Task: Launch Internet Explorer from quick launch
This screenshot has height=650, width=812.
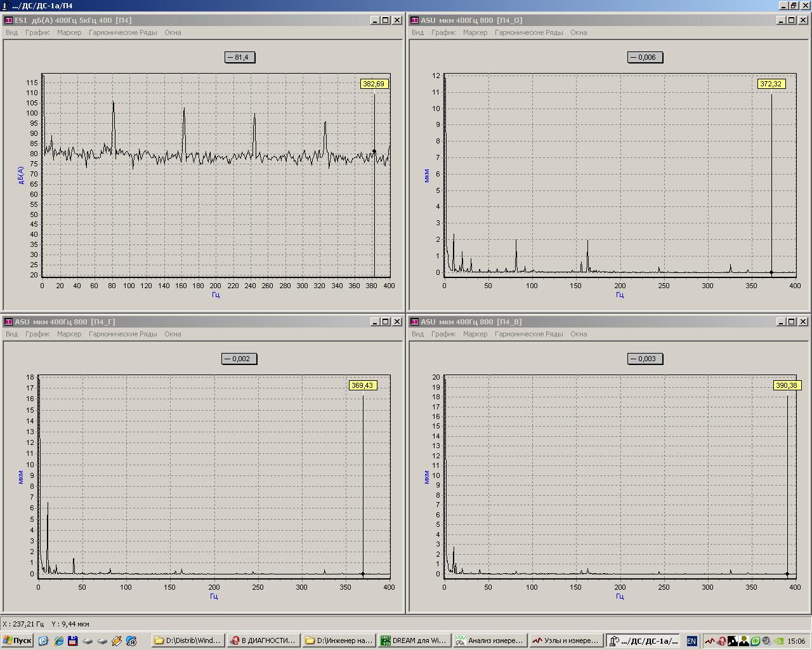Action: click(x=58, y=641)
